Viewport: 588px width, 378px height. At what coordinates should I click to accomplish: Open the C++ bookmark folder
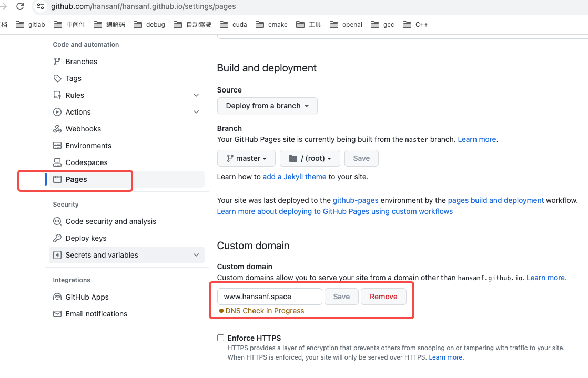[x=415, y=25]
